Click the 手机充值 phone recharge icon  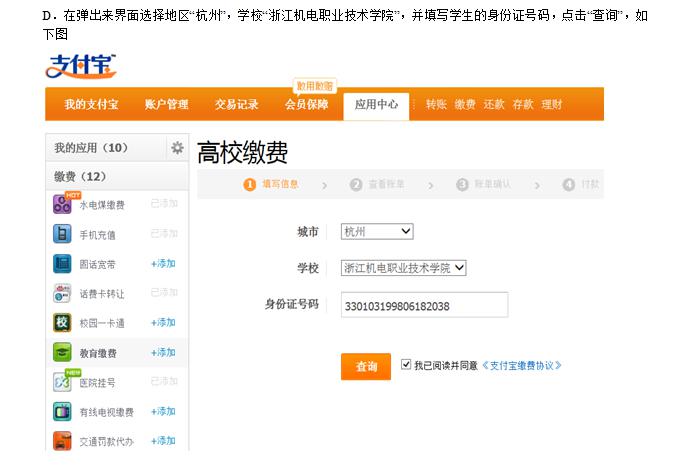tap(62, 234)
